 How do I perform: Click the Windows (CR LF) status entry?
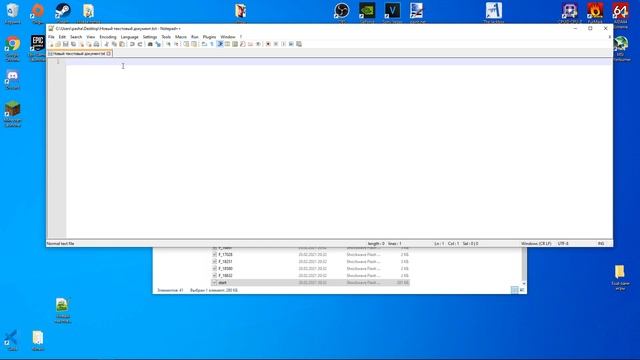coord(536,243)
